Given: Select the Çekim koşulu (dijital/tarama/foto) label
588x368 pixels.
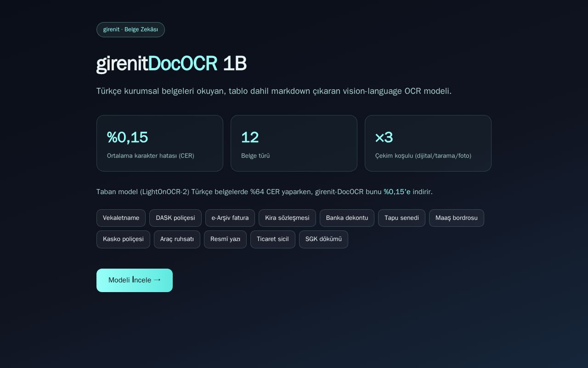Looking at the screenshot, I should click(x=423, y=156).
